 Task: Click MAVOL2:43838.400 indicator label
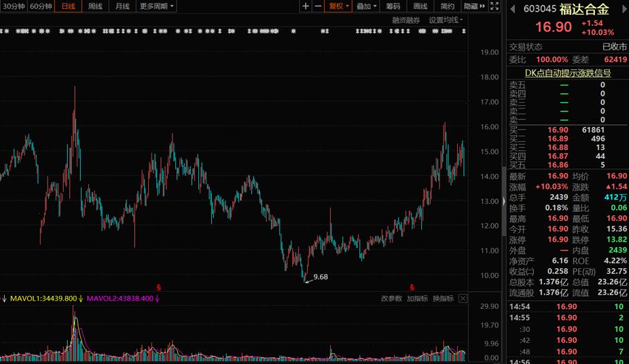pyautogui.click(x=120, y=298)
